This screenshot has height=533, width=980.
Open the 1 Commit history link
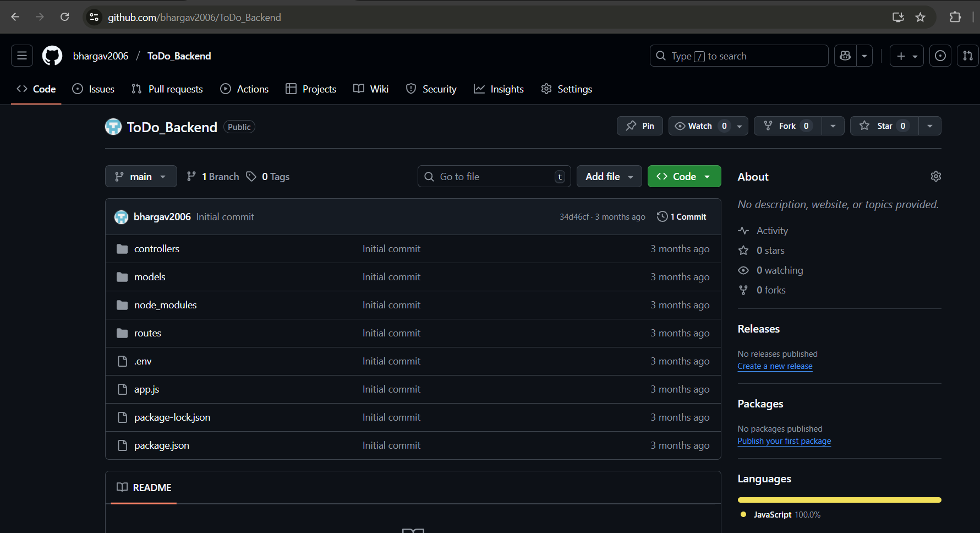coord(682,217)
